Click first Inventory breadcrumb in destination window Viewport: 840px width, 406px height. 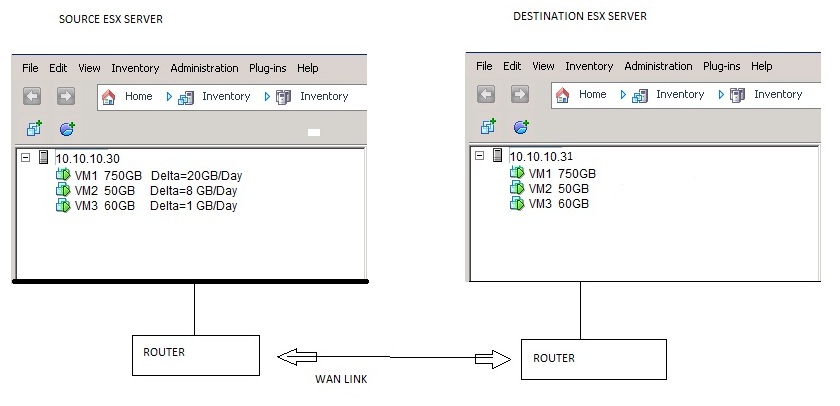coord(680,94)
